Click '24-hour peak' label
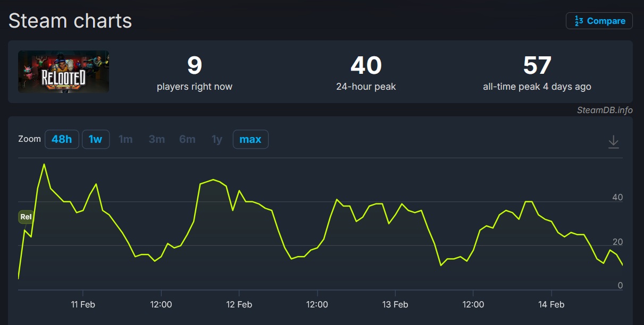The width and height of the screenshot is (644, 325). (366, 87)
